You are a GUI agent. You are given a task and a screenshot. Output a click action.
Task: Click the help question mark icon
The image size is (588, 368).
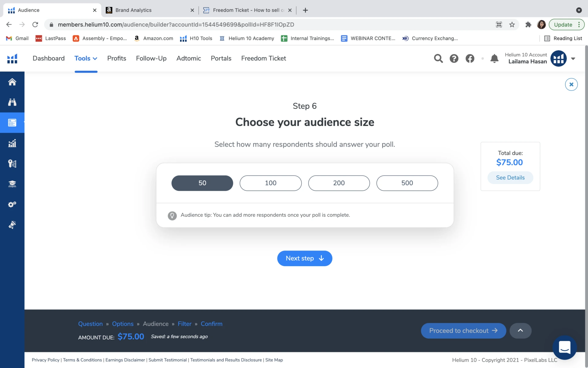tap(454, 58)
